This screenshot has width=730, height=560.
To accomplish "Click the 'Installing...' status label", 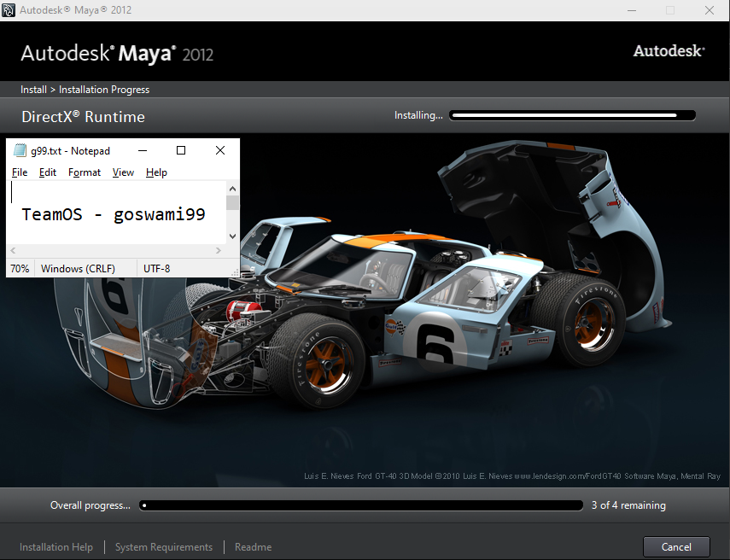I will pyautogui.click(x=418, y=115).
